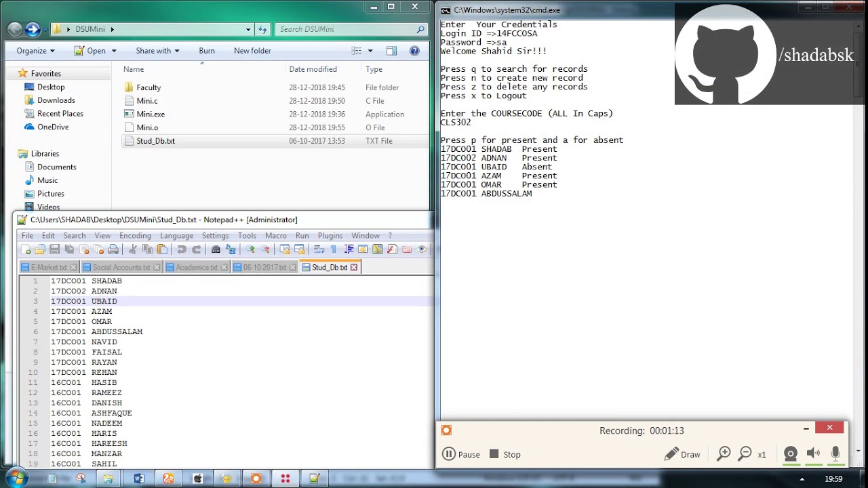Toggle the indent guide icon in Notepad++
Screen dimensions: 868x488
[349, 249]
